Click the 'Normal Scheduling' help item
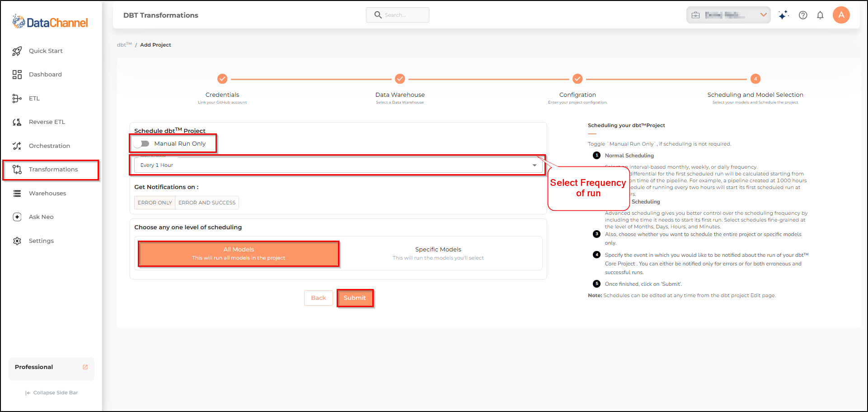 (629, 156)
